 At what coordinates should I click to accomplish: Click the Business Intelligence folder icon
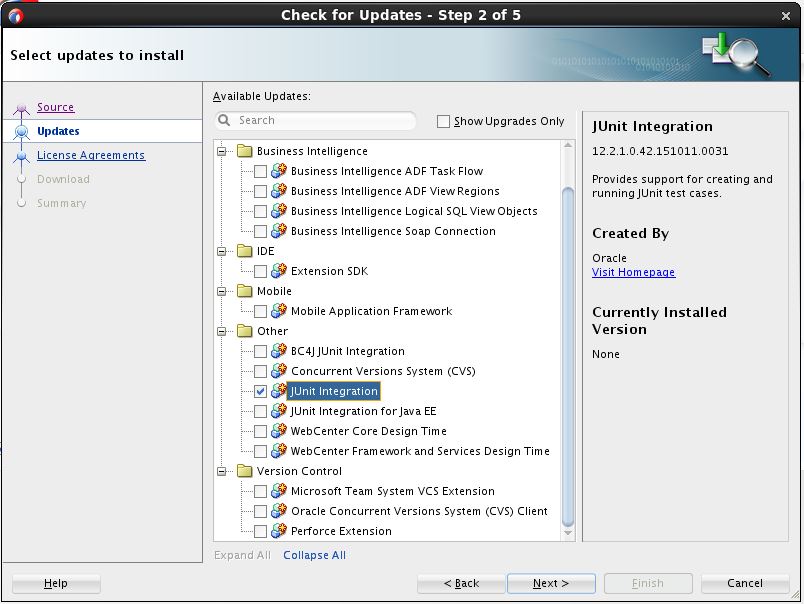pos(244,151)
